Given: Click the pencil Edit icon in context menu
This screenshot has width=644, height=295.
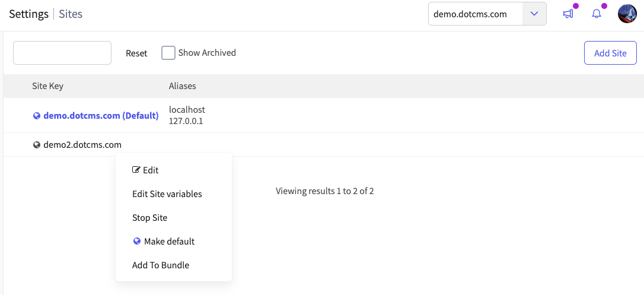Looking at the screenshot, I should (x=136, y=170).
